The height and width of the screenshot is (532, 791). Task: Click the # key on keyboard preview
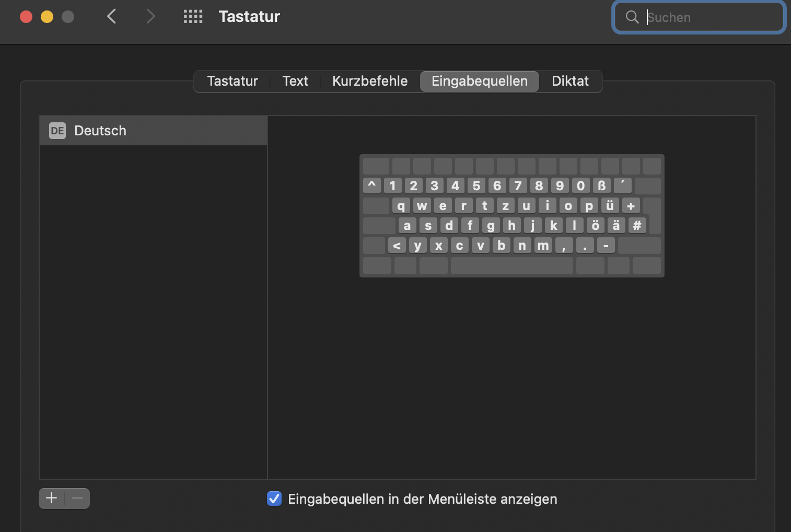tap(637, 225)
